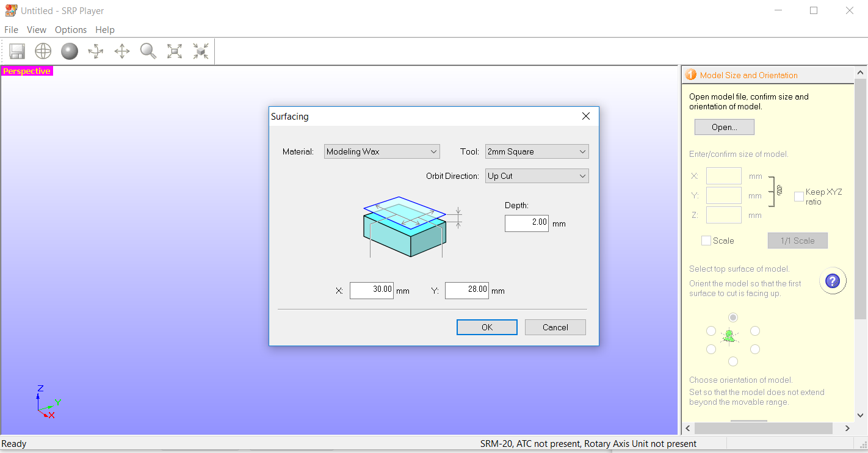Open the View menu
Image resolution: width=868 pixels, height=453 pixels.
37,29
